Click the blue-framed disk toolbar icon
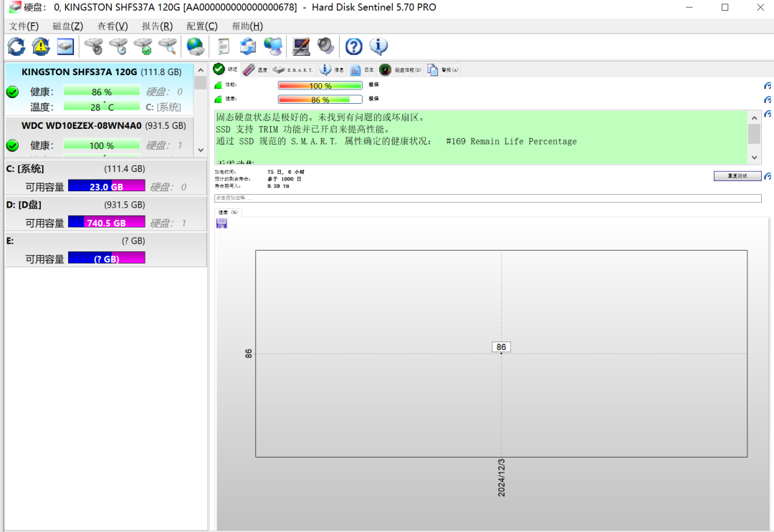The height and width of the screenshot is (532, 774). tap(65, 47)
